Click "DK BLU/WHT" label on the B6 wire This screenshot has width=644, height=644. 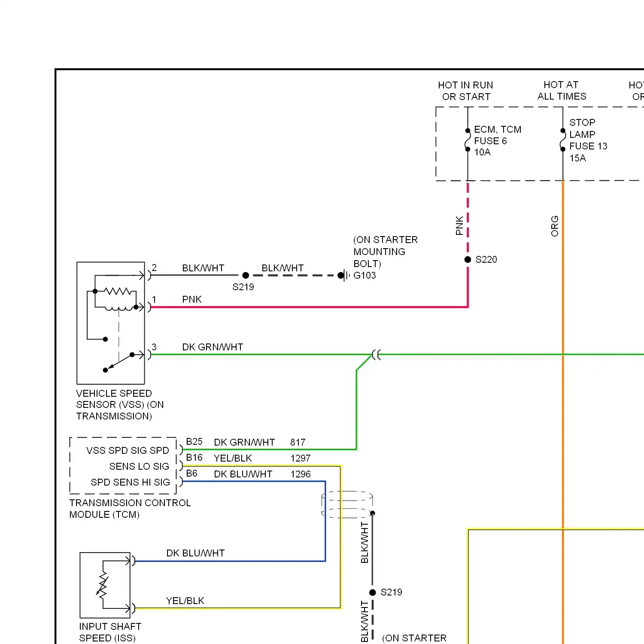pos(243,474)
